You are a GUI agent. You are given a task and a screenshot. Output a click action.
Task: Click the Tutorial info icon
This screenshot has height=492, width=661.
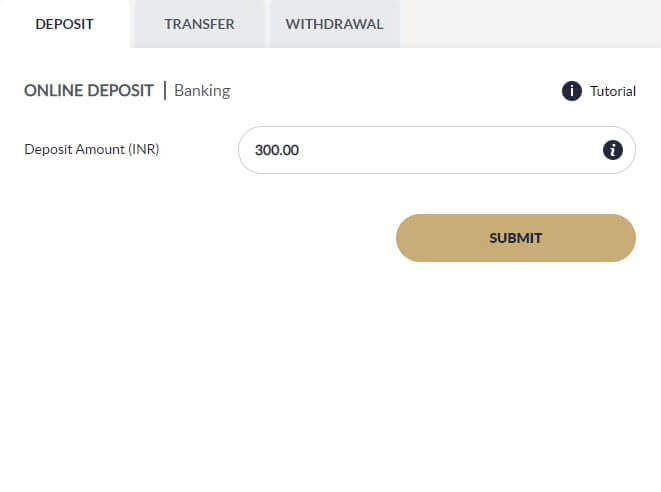(x=572, y=91)
